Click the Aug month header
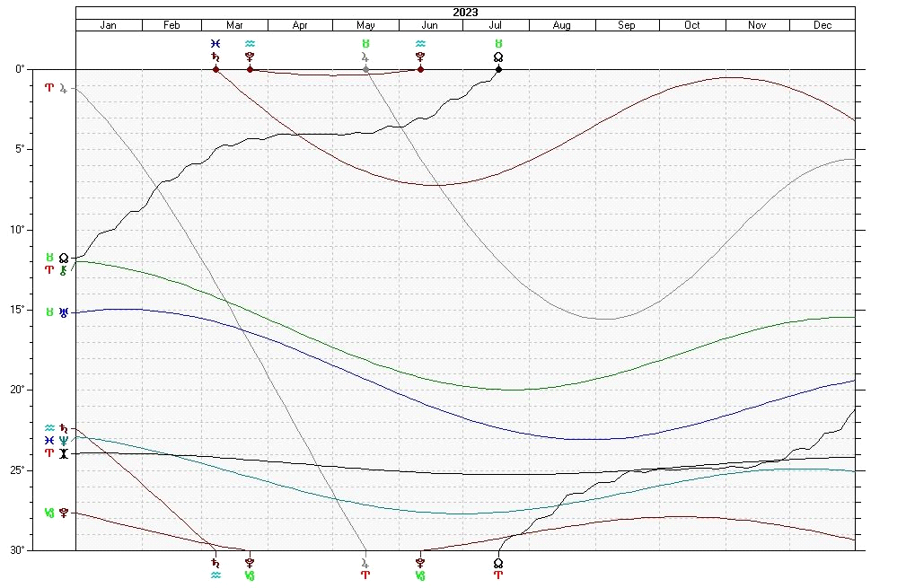Screen dimensions: 906x588 (x=561, y=25)
